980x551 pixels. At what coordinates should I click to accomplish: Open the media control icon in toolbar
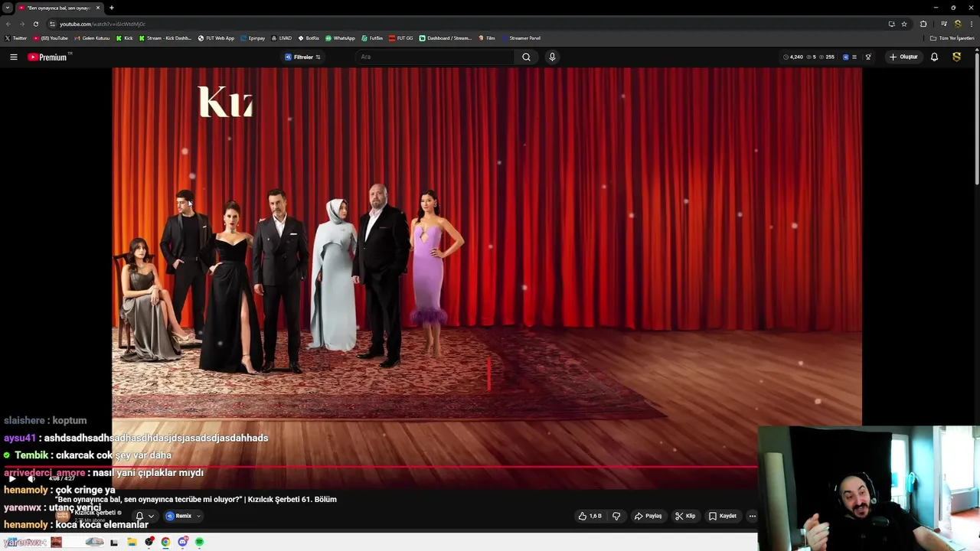tap(944, 24)
